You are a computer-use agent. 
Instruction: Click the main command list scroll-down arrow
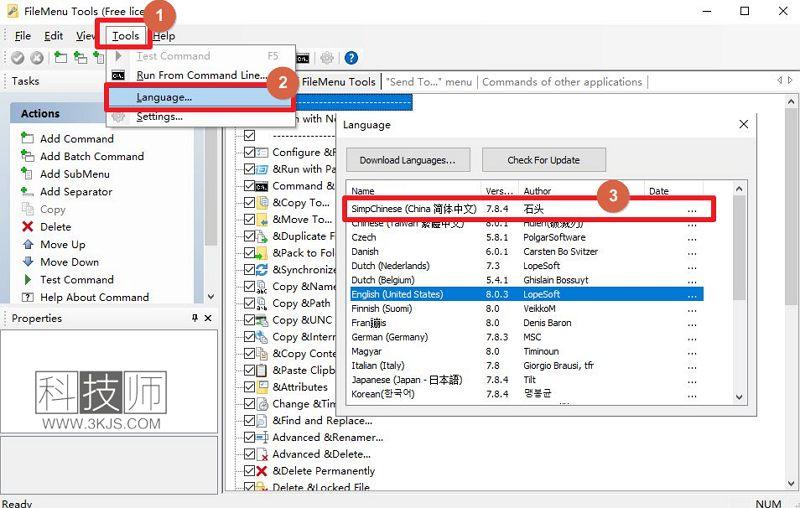pyautogui.click(x=790, y=483)
